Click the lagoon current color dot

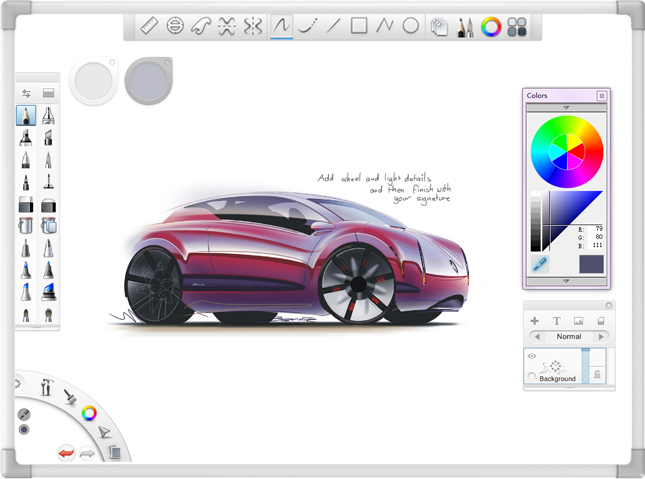pos(24,430)
